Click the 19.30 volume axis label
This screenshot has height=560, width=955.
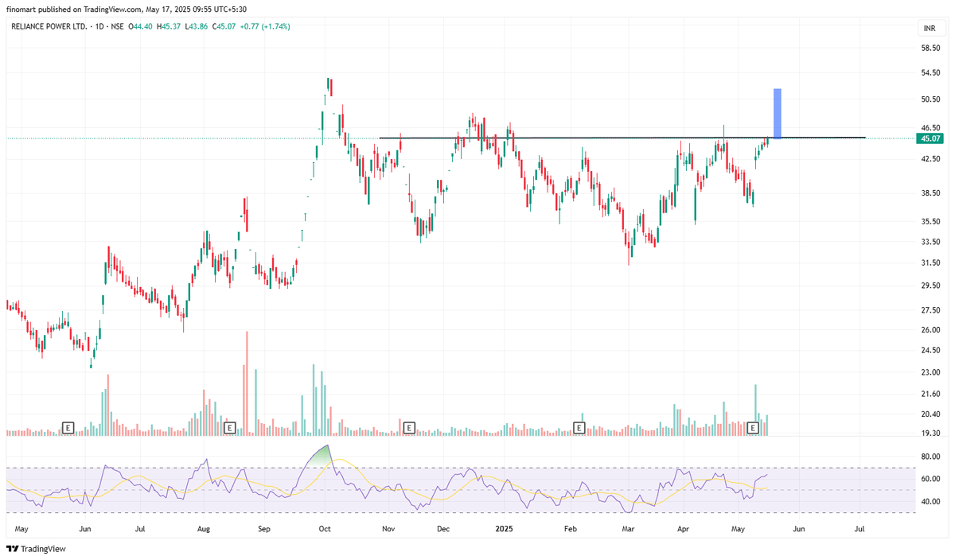tap(930, 434)
